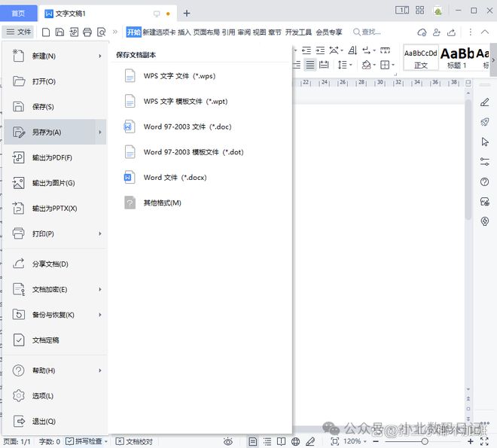
Task: Open the 文件 menu button
Action: [19, 32]
